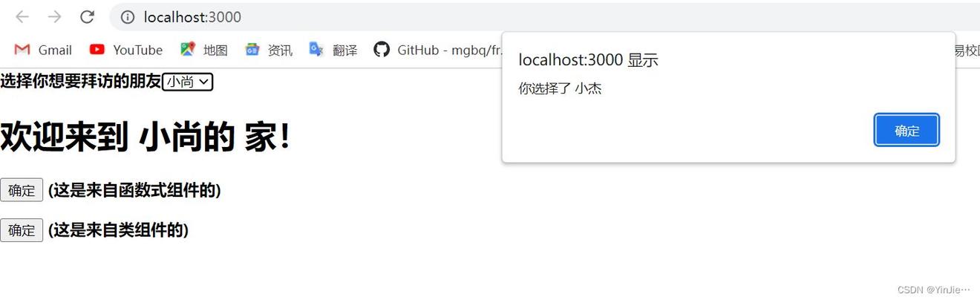Click the browser forward arrow
This screenshot has height=300, width=980.
pyautogui.click(x=54, y=16)
